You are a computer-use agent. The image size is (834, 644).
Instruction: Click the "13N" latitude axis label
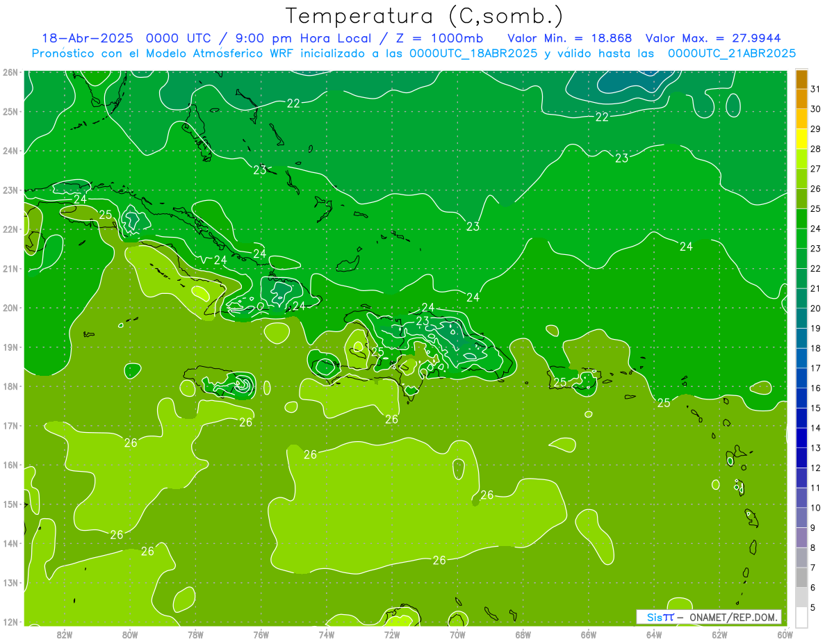(10, 582)
